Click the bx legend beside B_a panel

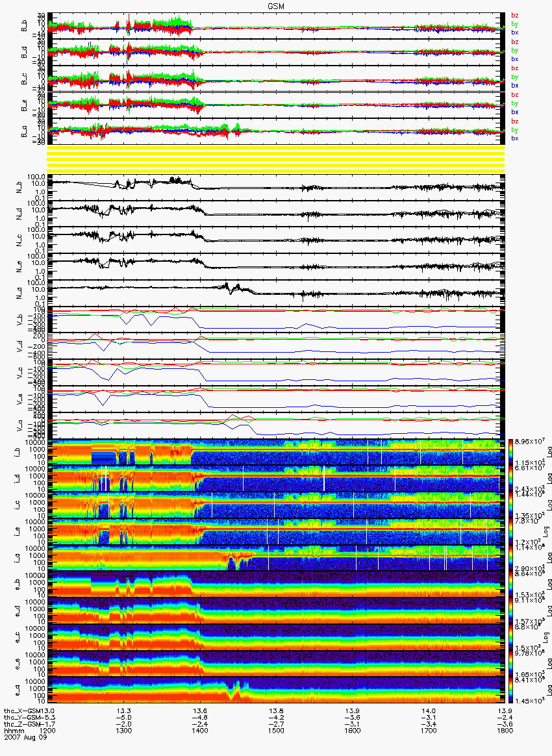(x=514, y=138)
